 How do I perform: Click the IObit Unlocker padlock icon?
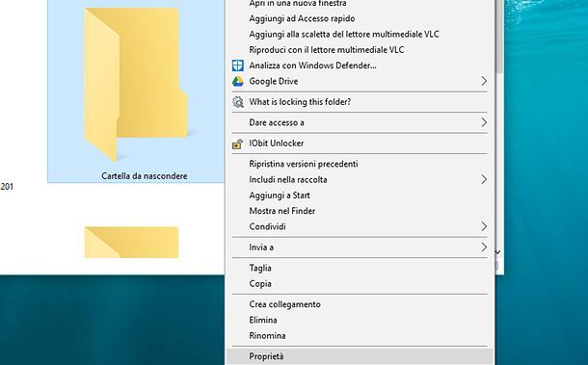pyautogui.click(x=238, y=143)
